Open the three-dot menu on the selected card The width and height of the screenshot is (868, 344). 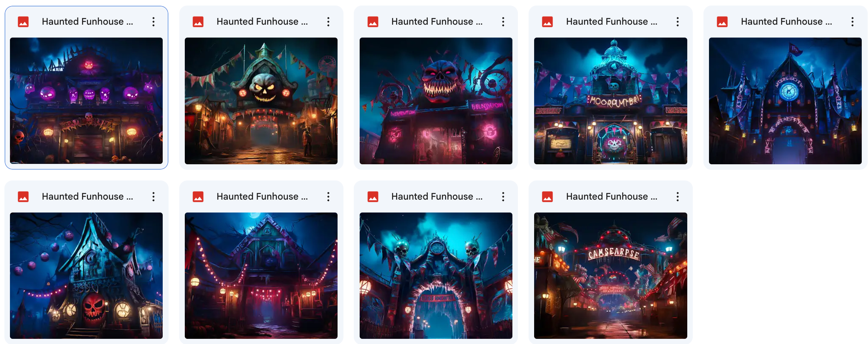tap(153, 21)
